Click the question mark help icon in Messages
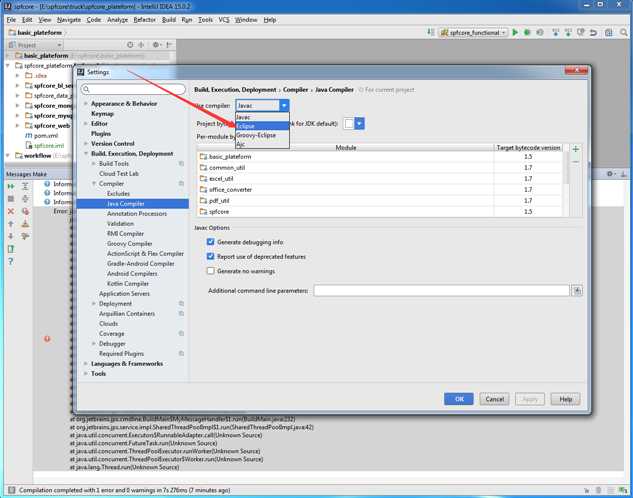 coord(11,261)
